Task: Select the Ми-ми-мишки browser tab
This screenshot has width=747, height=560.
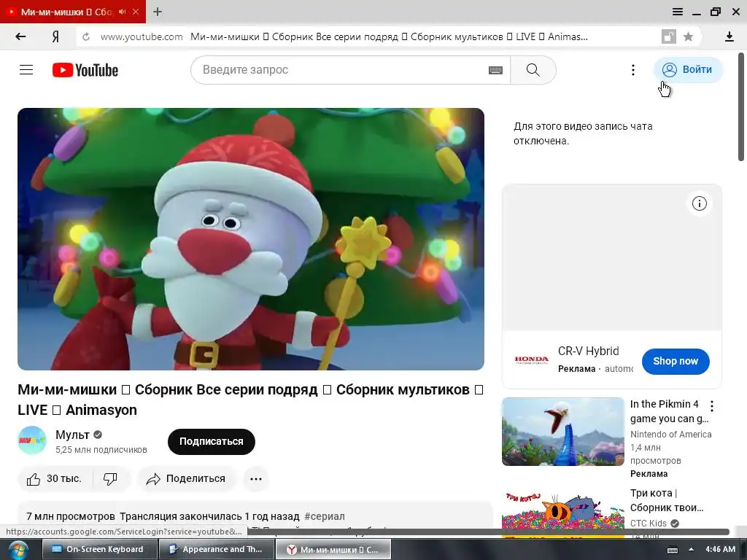Action: tap(66, 12)
